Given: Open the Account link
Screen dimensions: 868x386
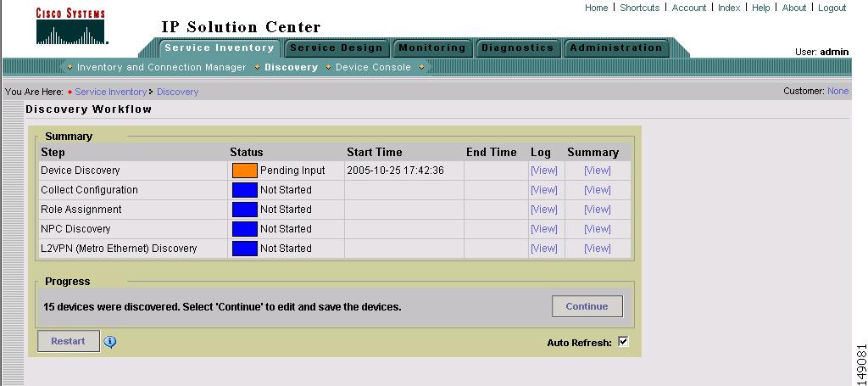Looking at the screenshot, I should coord(689,8).
